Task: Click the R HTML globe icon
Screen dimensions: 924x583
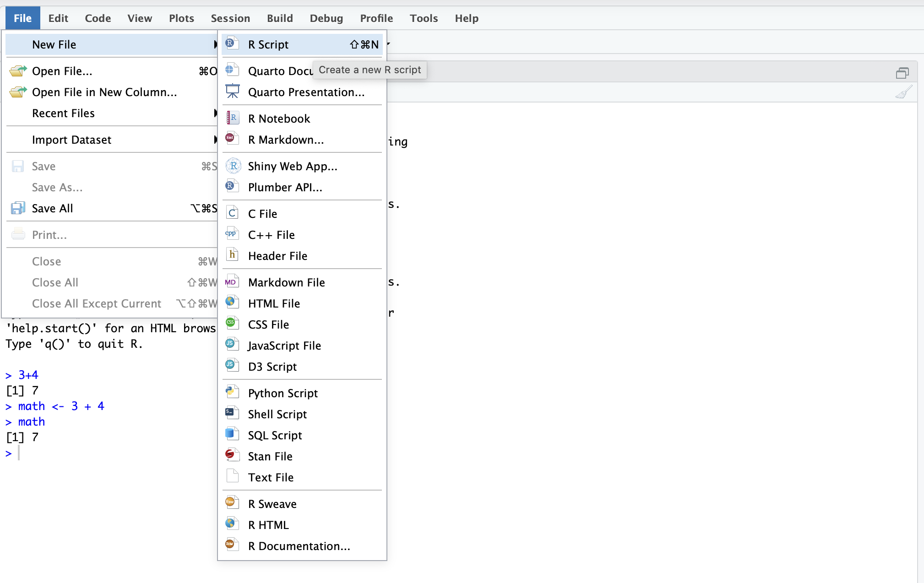Action: (x=232, y=524)
